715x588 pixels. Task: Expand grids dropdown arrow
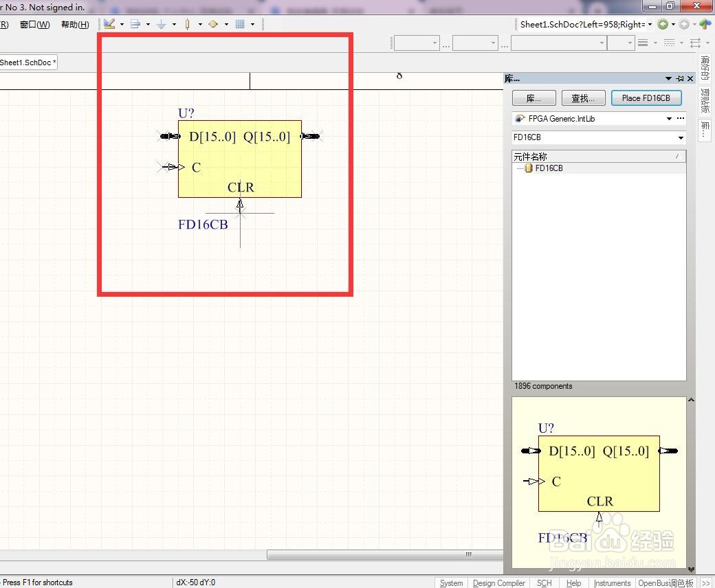[x=252, y=24]
